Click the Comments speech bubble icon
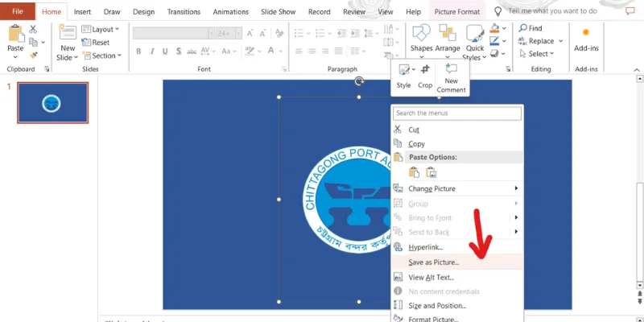644x322 pixels. pyautogui.click(x=630, y=11)
